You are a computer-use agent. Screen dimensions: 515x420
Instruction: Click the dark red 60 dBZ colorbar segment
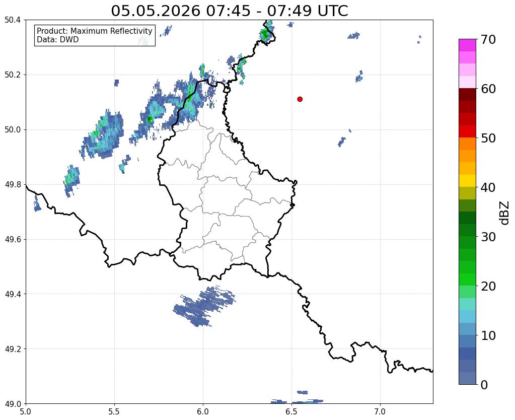pos(467,95)
